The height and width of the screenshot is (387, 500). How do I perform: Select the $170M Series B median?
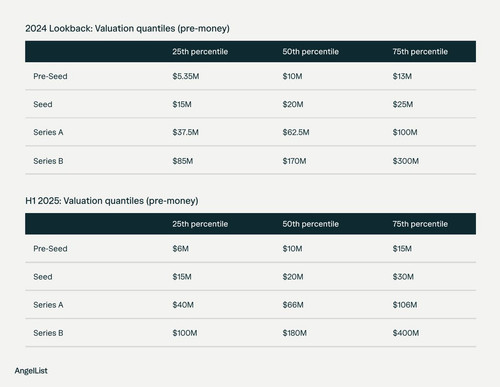(x=294, y=161)
